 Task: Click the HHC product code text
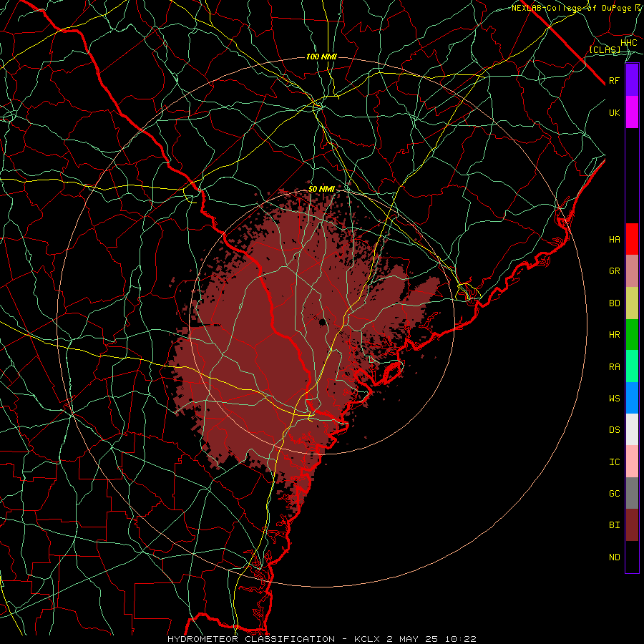[x=628, y=43]
